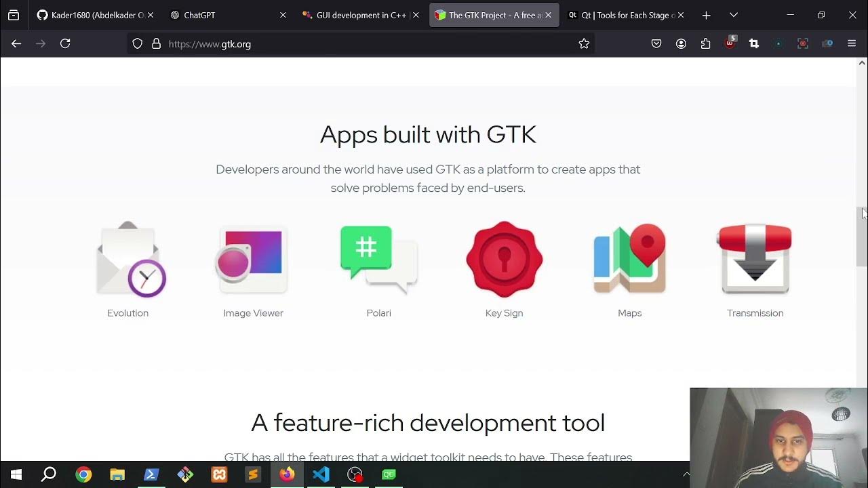Open Qt Creator from the taskbar

[x=389, y=474]
